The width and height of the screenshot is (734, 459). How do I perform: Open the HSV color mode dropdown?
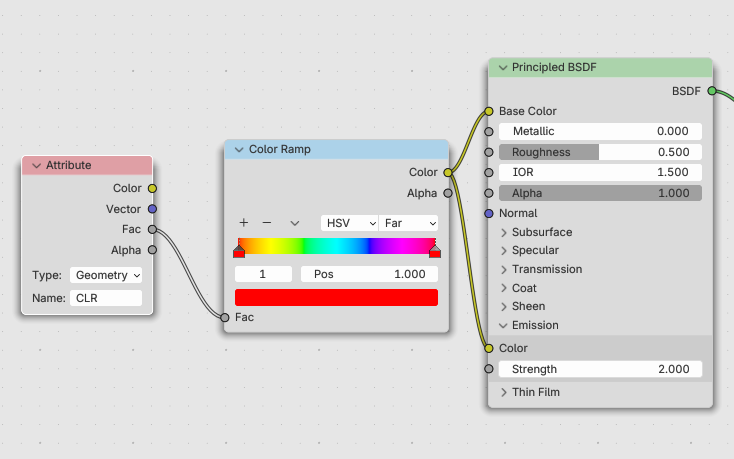[350, 223]
